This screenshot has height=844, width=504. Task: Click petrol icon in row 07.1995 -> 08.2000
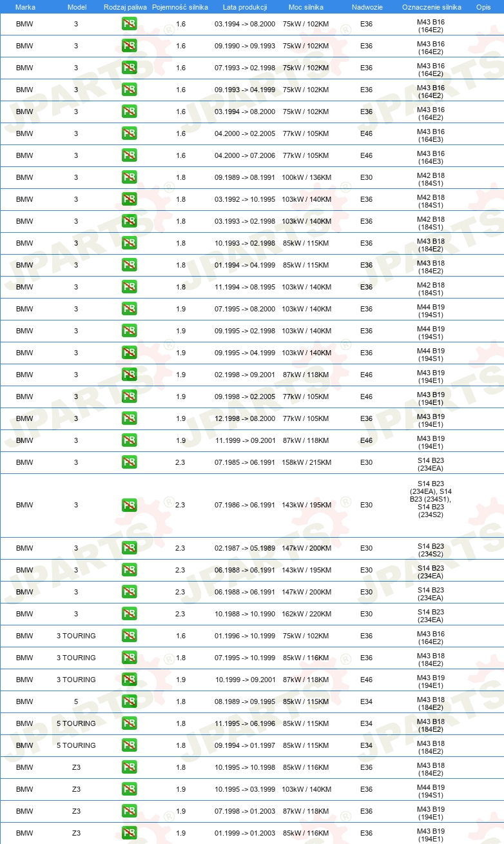point(129,309)
